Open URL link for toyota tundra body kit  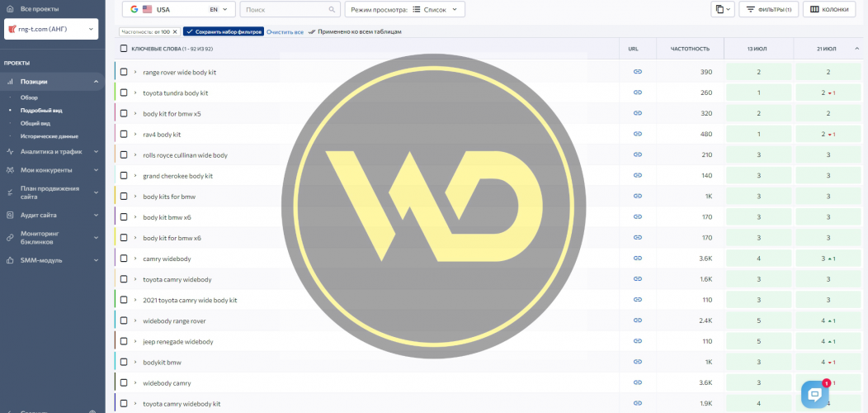point(637,93)
